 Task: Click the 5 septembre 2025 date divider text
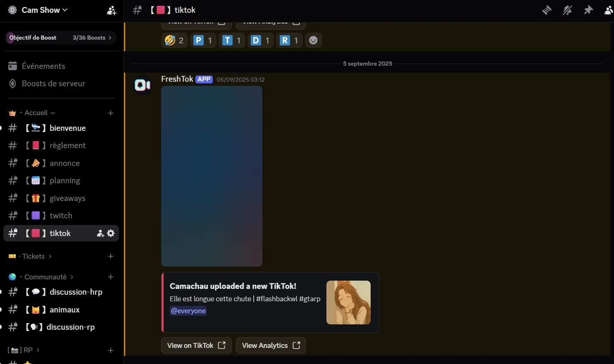coord(367,64)
